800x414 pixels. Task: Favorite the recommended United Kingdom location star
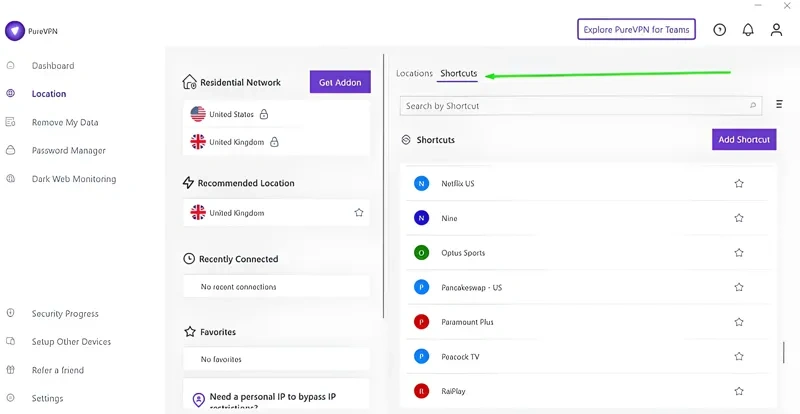pos(359,212)
